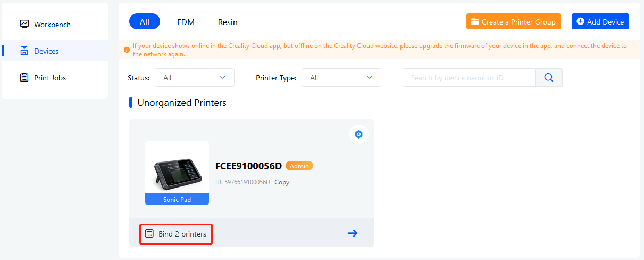Focus the device name search field
This screenshot has width=644, height=260.
point(469,78)
